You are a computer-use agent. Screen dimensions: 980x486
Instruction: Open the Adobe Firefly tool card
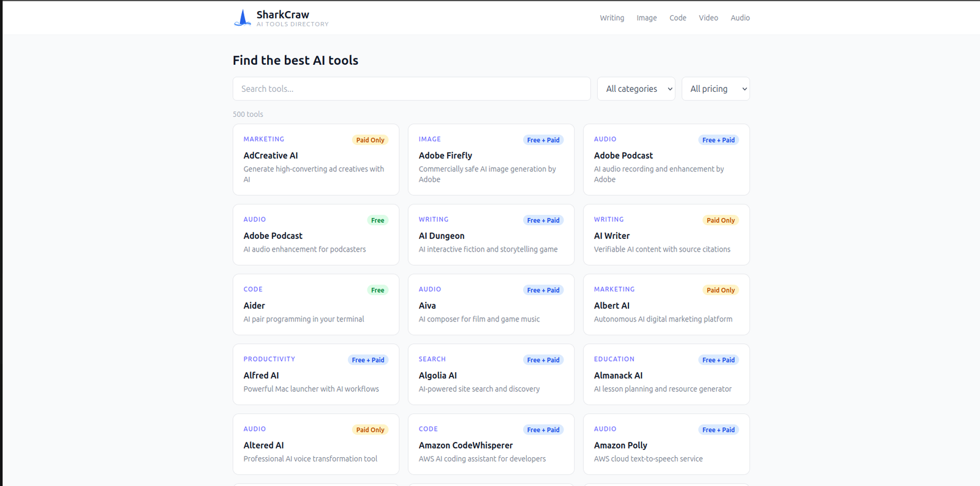tap(491, 160)
